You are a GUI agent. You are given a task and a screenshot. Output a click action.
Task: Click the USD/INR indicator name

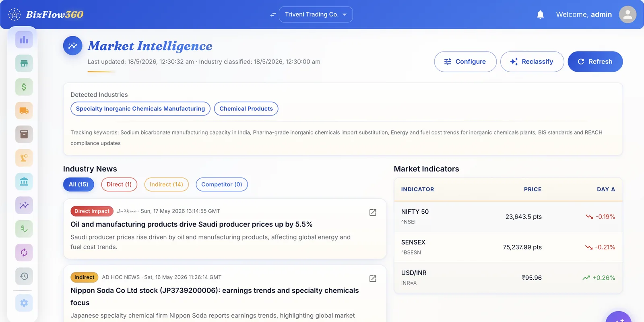pyautogui.click(x=414, y=273)
